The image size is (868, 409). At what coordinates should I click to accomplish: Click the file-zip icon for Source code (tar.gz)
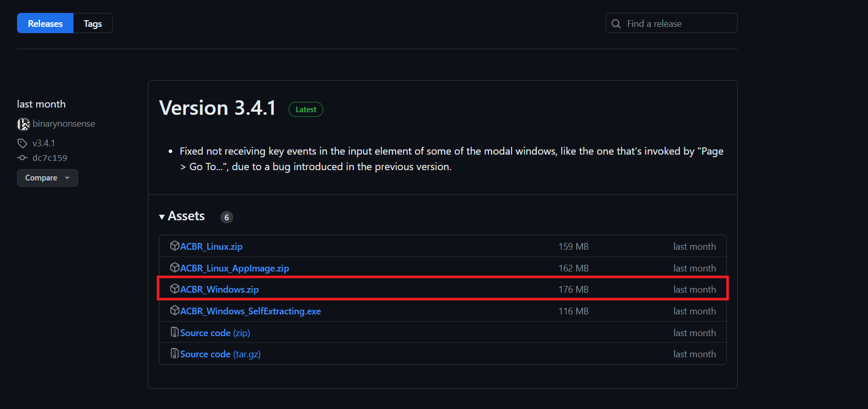(x=175, y=354)
